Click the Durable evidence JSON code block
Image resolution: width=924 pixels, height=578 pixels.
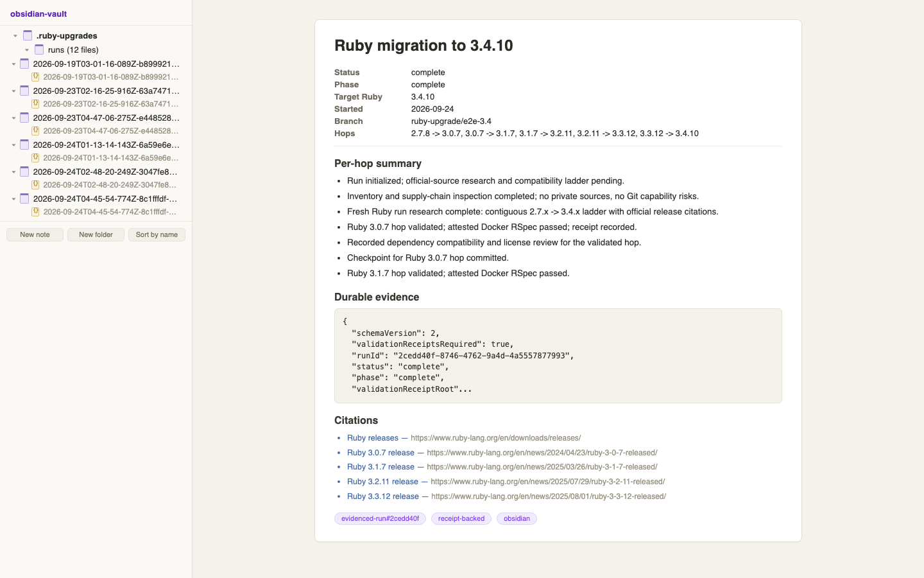click(558, 356)
